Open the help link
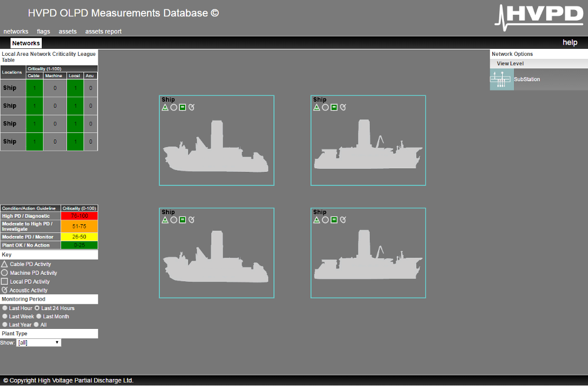Viewport: 588px width, 386px height. click(x=570, y=42)
